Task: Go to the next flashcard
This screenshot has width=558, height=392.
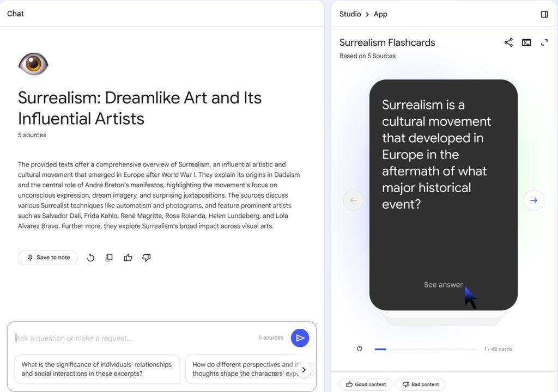Action: click(533, 200)
